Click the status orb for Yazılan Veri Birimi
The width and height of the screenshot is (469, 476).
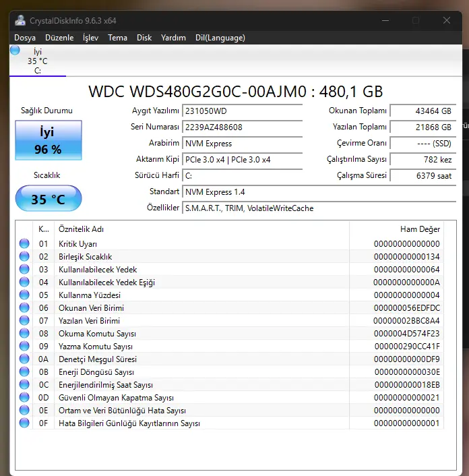point(24,320)
